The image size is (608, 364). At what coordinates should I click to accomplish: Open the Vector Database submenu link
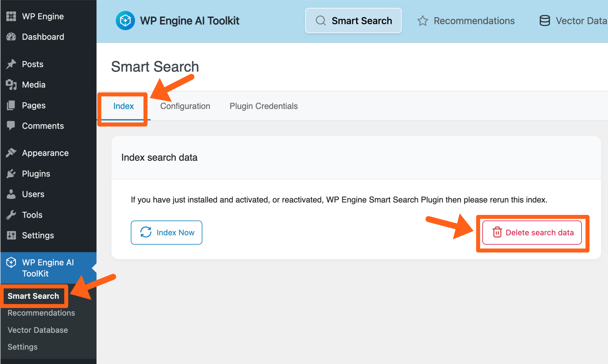click(38, 330)
